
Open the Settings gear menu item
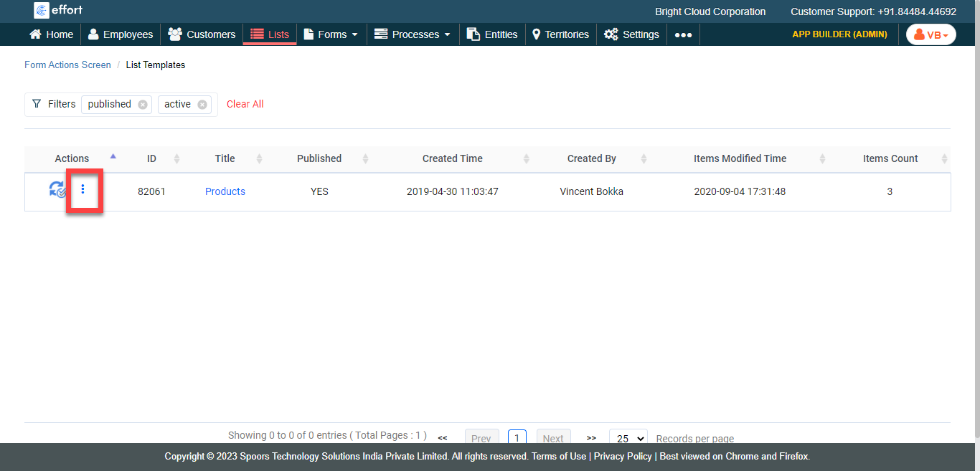(631, 34)
